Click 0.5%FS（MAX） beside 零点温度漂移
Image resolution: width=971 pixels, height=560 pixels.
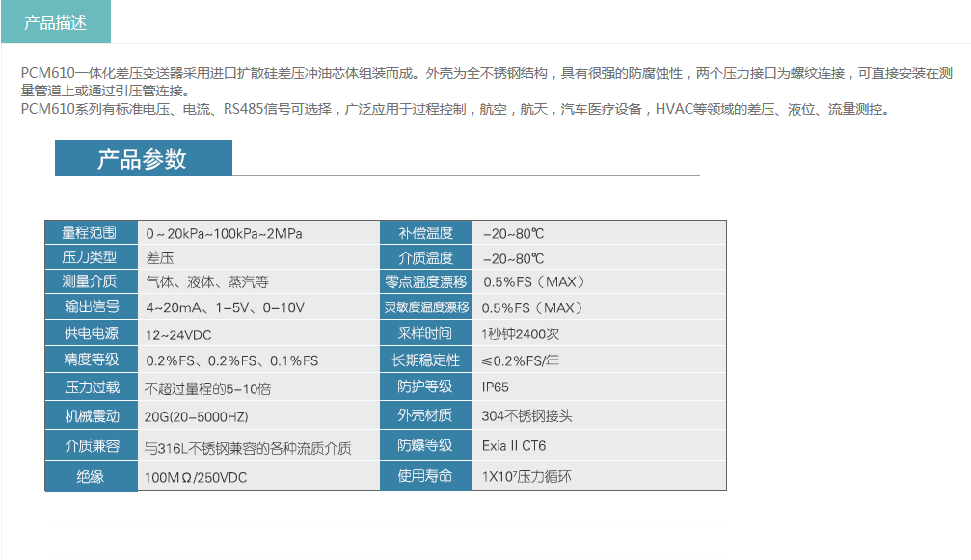534,282
